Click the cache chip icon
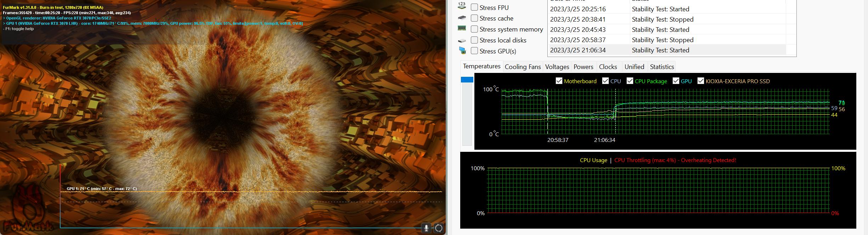 (462, 18)
